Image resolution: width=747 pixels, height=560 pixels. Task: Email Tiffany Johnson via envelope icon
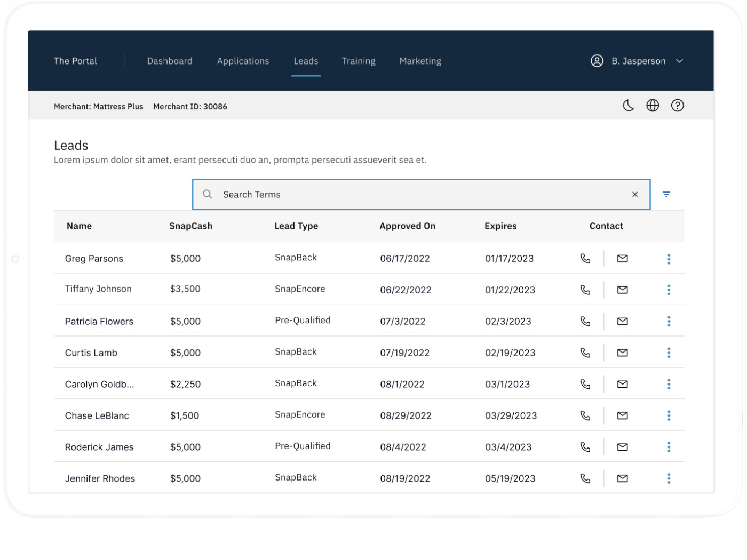tap(622, 290)
